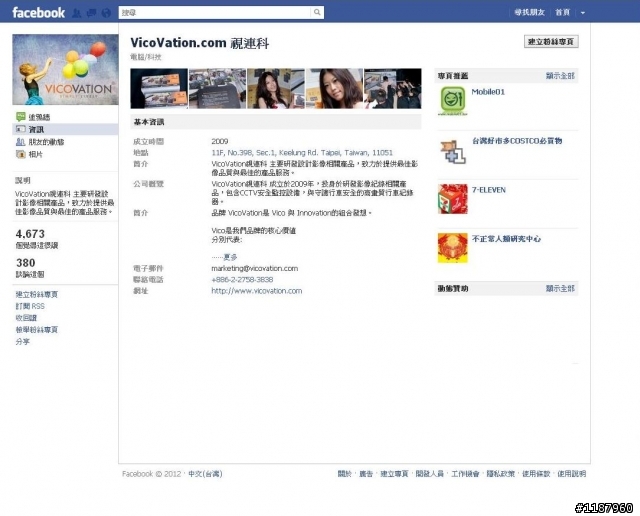Click the 7-ELEVEN page icon
The height and width of the screenshot is (516, 640).
point(453,199)
